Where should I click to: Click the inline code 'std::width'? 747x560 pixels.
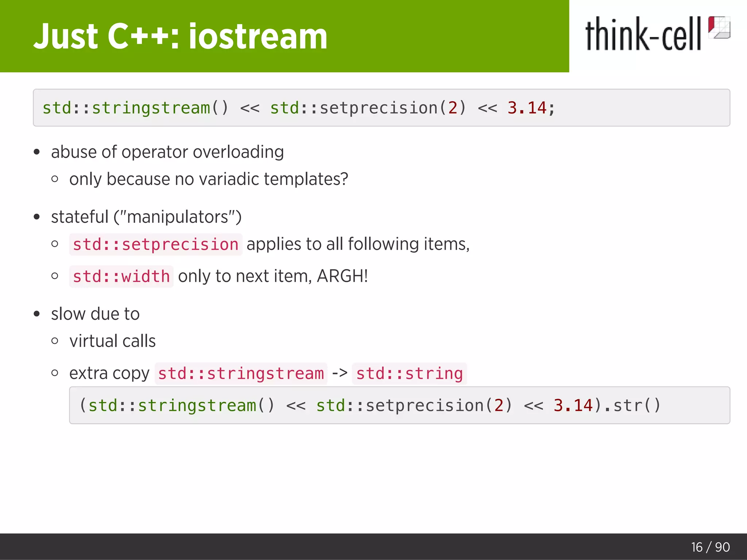[x=121, y=276]
